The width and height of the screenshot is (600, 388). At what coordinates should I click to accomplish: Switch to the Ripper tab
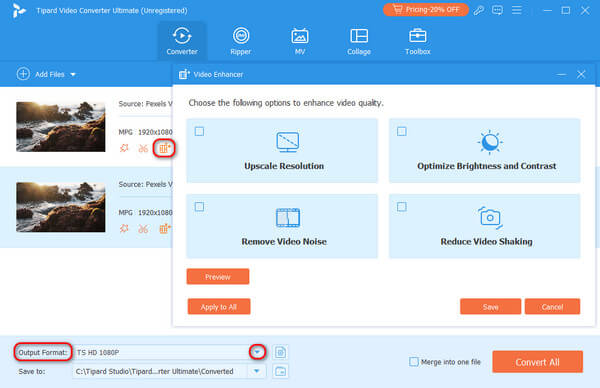241,41
